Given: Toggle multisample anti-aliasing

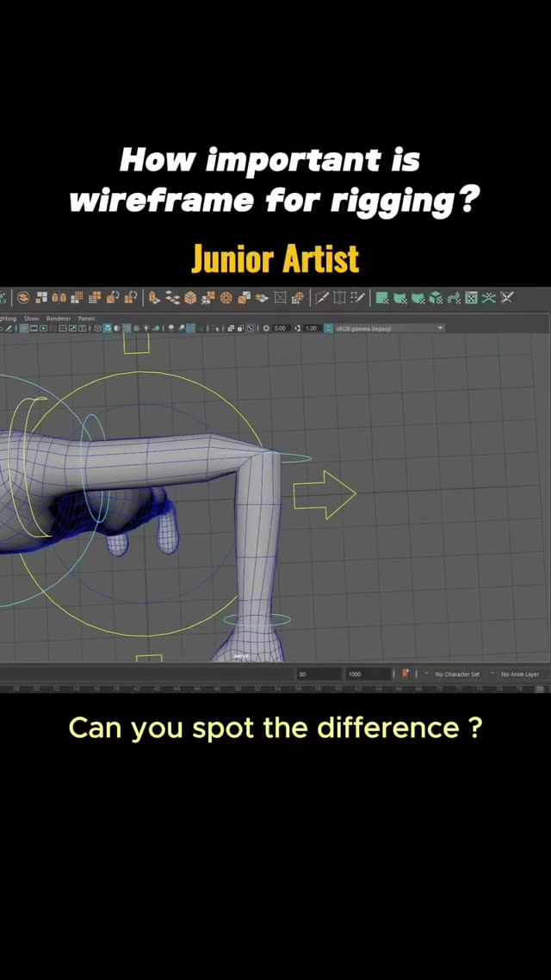Looking at the screenshot, I should point(190,328).
